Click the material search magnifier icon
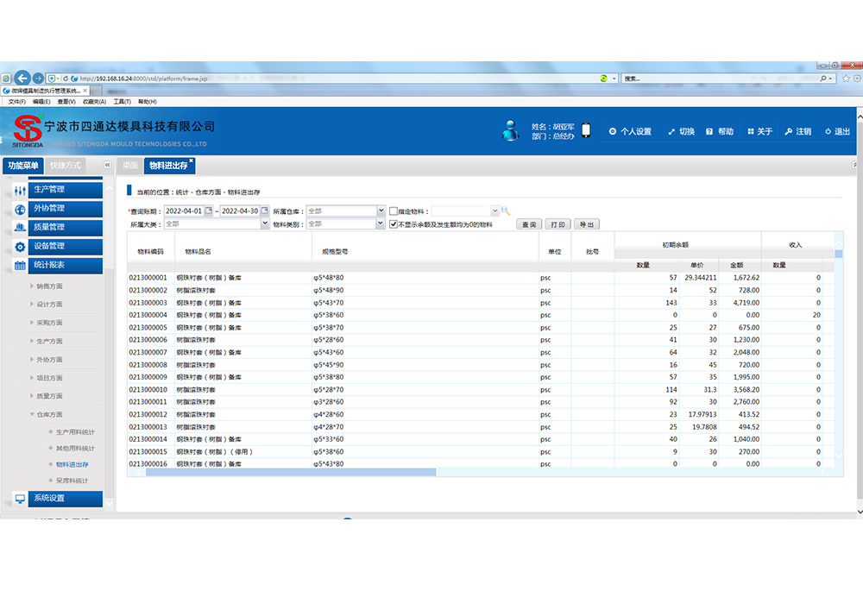 (x=507, y=211)
